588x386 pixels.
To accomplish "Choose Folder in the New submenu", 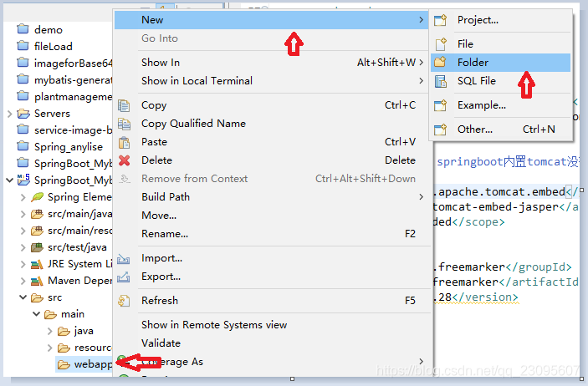I will tap(501, 62).
